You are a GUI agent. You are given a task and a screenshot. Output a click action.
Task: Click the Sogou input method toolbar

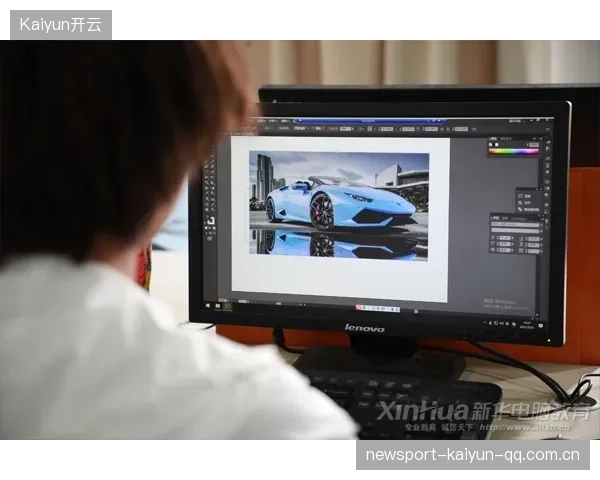[378, 308]
